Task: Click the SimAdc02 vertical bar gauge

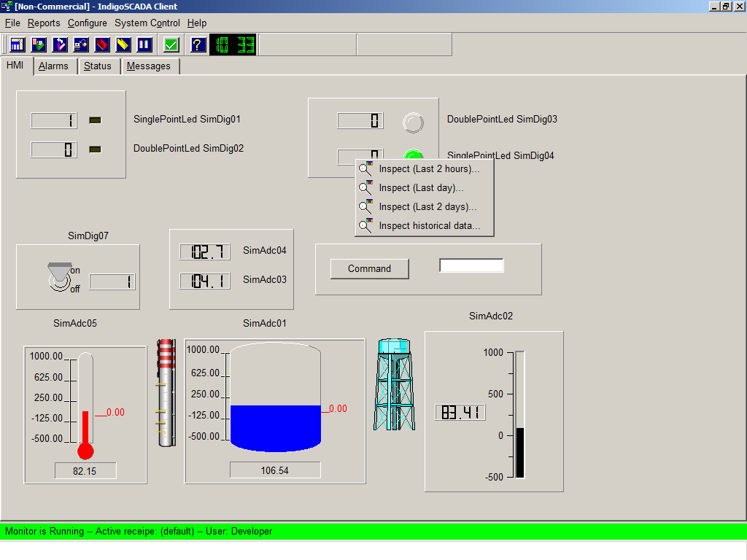Action: coord(519,414)
